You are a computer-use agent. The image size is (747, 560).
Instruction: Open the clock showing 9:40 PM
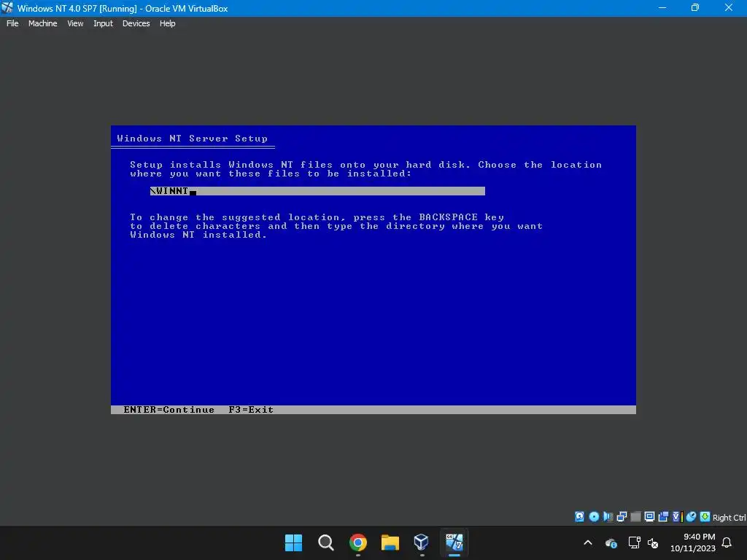click(x=693, y=542)
